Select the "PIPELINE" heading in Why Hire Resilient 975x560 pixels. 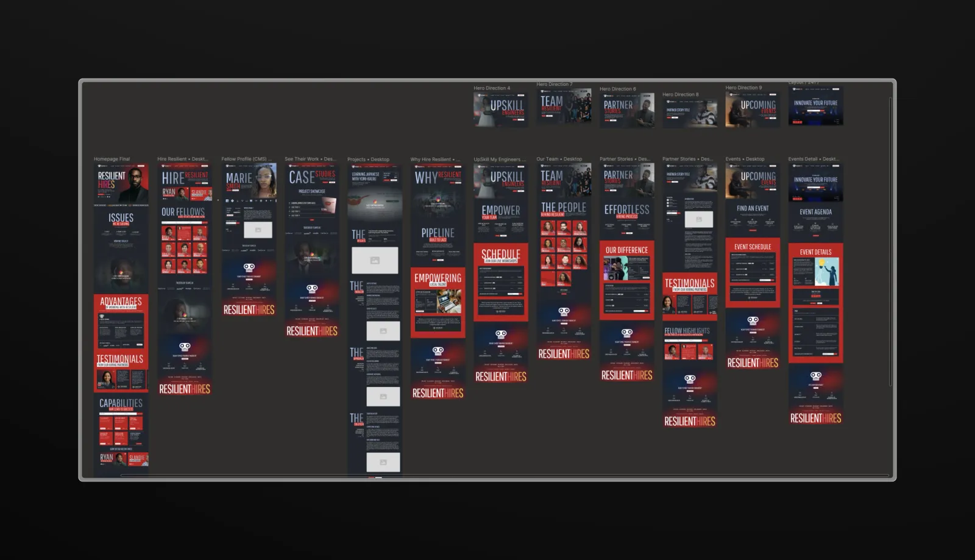click(x=438, y=233)
